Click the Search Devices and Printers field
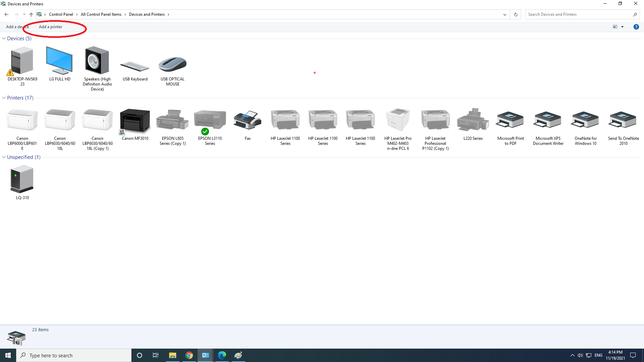 579,14
